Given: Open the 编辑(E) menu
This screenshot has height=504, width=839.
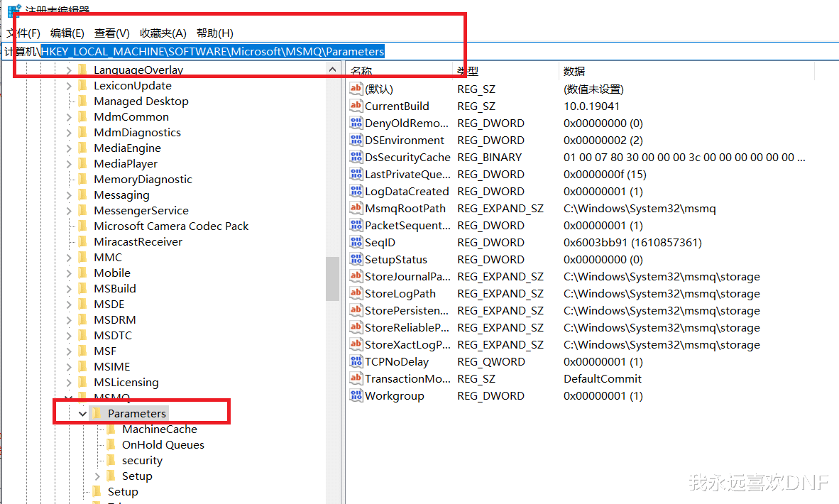Looking at the screenshot, I should [x=67, y=33].
